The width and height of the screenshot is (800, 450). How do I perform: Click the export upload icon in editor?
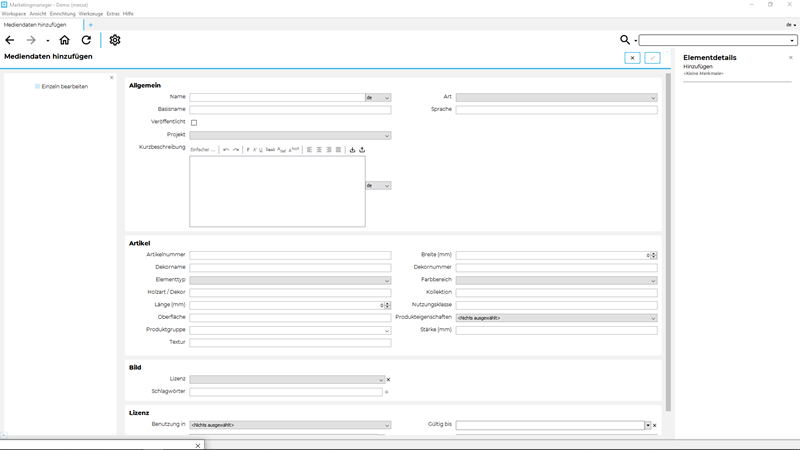pyautogui.click(x=362, y=149)
